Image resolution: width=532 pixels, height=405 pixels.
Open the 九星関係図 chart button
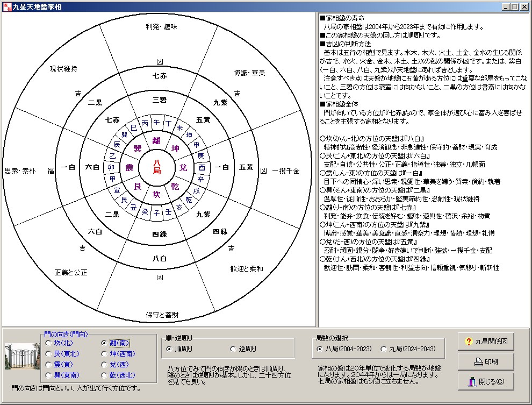coord(486,342)
